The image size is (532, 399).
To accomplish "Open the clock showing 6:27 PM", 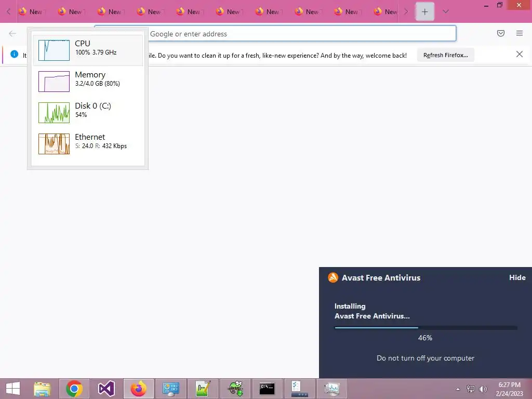I will 509,389.
